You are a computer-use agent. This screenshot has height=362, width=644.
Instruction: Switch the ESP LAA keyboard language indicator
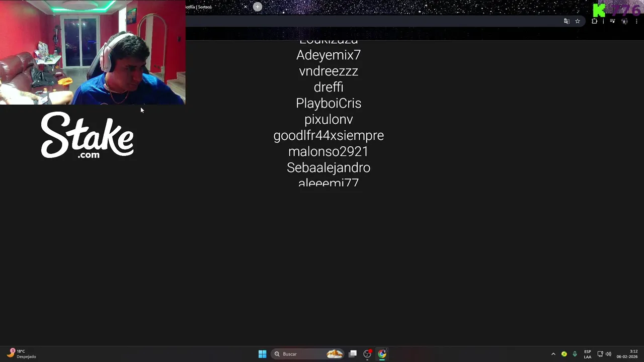[588, 354]
